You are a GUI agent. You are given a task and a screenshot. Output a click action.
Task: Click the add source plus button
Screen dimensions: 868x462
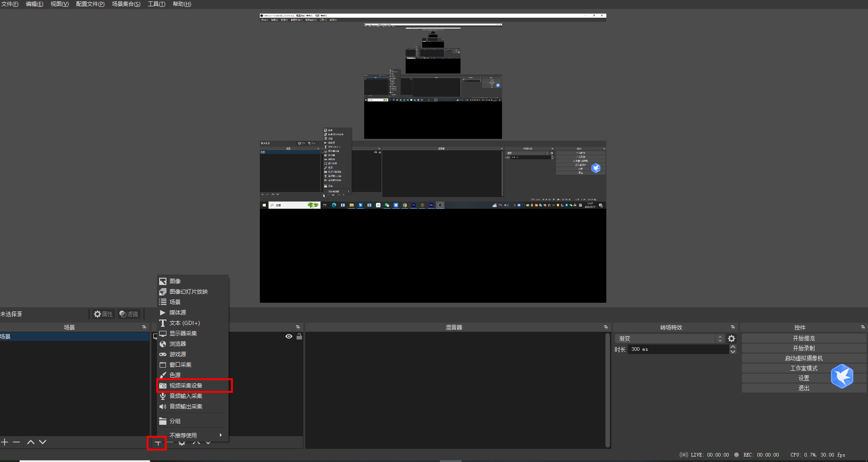tap(157, 443)
